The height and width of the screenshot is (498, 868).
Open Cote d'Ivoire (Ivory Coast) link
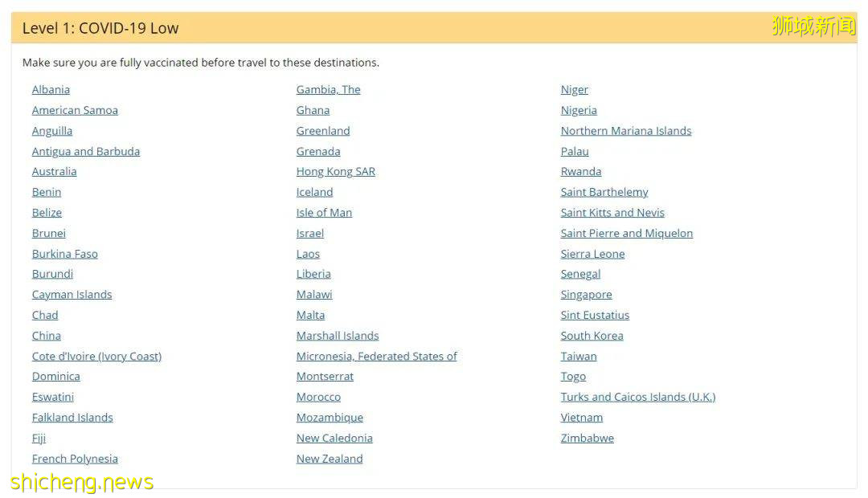click(96, 356)
